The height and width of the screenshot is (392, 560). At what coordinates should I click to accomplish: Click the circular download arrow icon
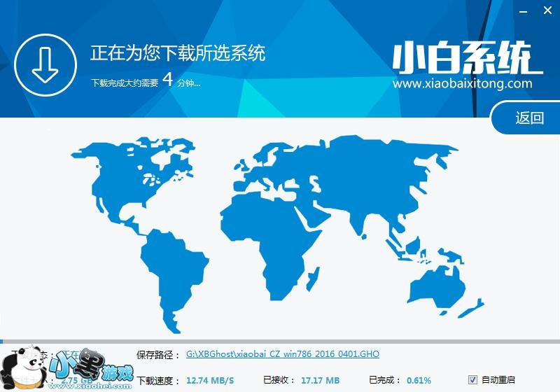point(45,65)
